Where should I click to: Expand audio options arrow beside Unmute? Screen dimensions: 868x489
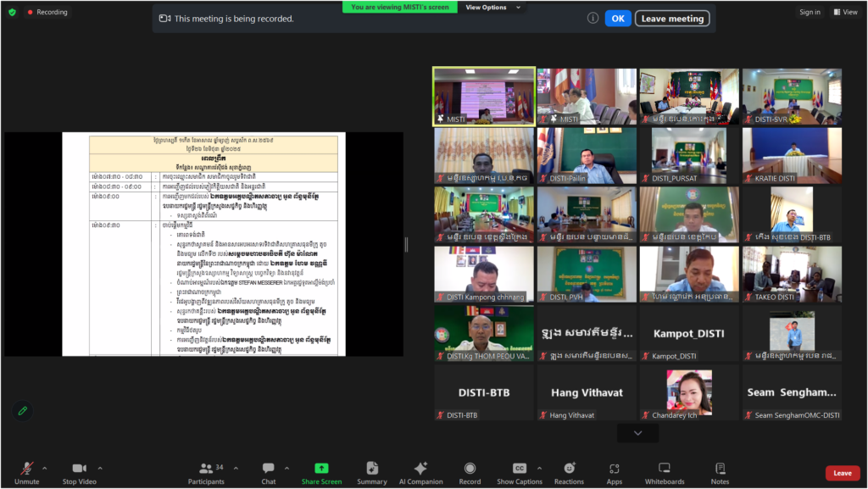[45, 468]
